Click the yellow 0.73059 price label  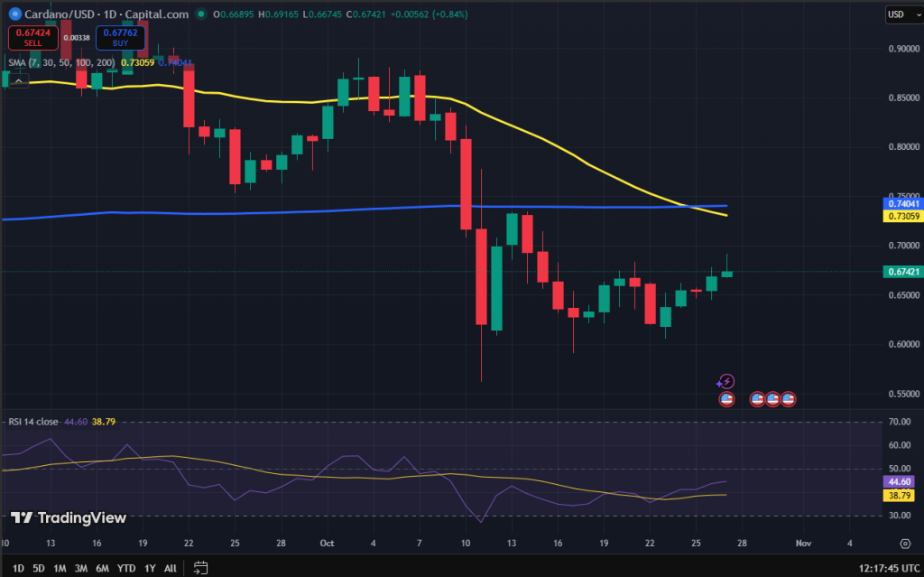tap(902, 217)
